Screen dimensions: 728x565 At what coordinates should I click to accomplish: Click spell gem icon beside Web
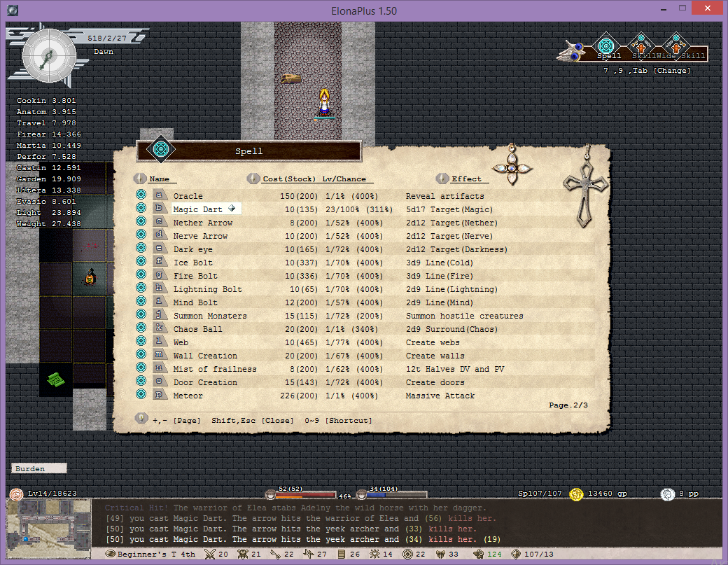141,341
